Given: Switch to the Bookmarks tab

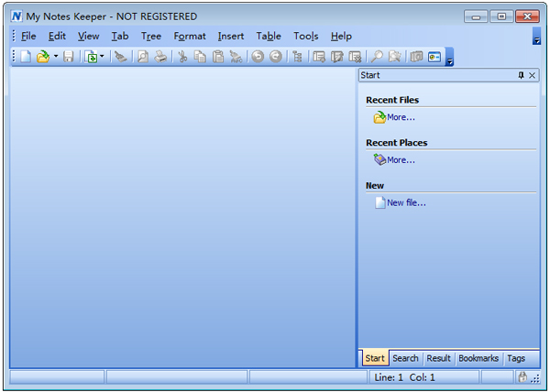Looking at the screenshot, I should click(478, 358).
